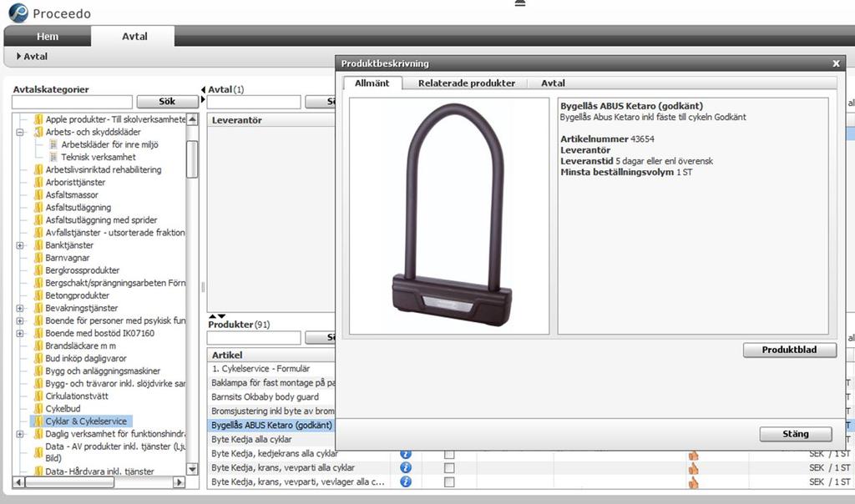Viewport: 855px width, 504px height.
Task: Click folder icon beside Asfaltsmassor
Action: pos(38,194)
